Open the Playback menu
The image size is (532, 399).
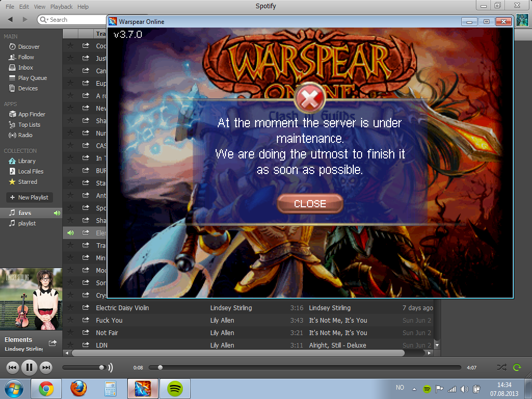click(x=61, y=6)
